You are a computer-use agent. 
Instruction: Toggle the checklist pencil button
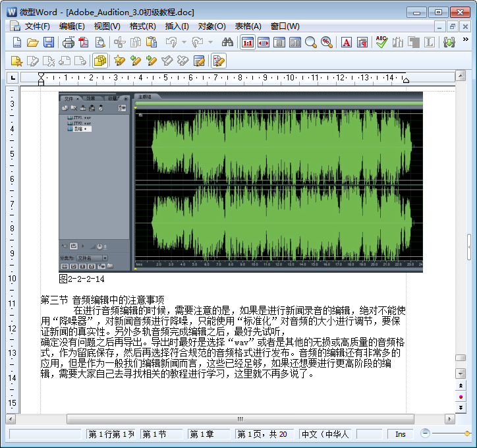219,61
